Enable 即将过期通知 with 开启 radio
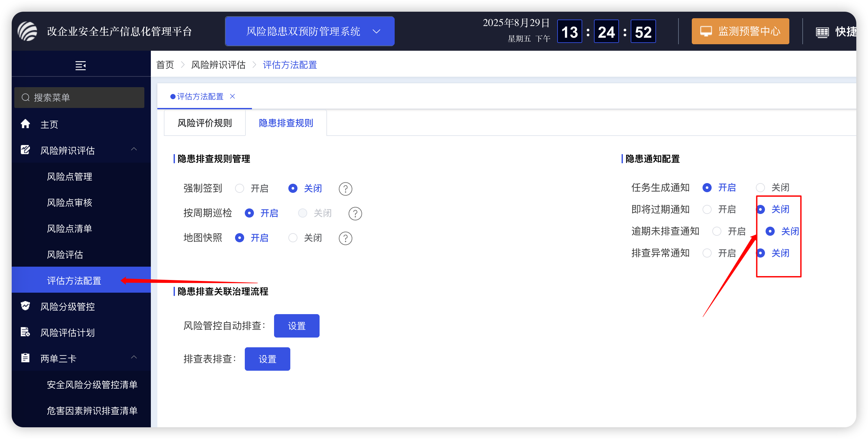Image resolution: width=868 pixels, height=439 pixels. click(707, 209)
